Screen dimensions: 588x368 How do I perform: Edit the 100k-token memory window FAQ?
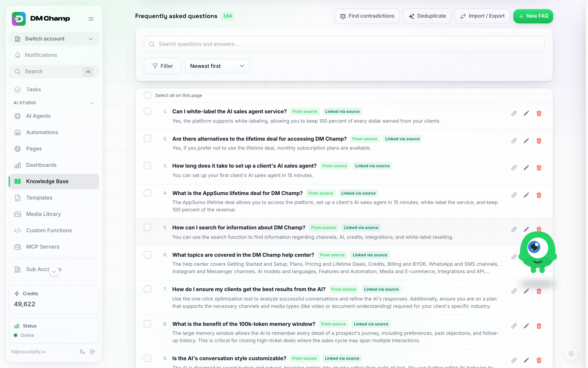[x=526, y=326]
